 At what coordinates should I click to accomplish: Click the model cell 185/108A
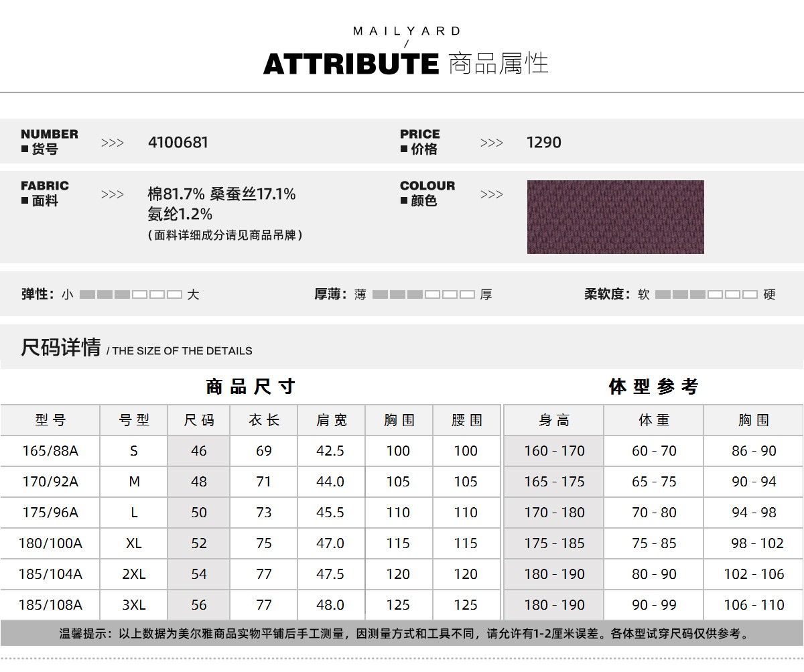(x=50, y=605)
